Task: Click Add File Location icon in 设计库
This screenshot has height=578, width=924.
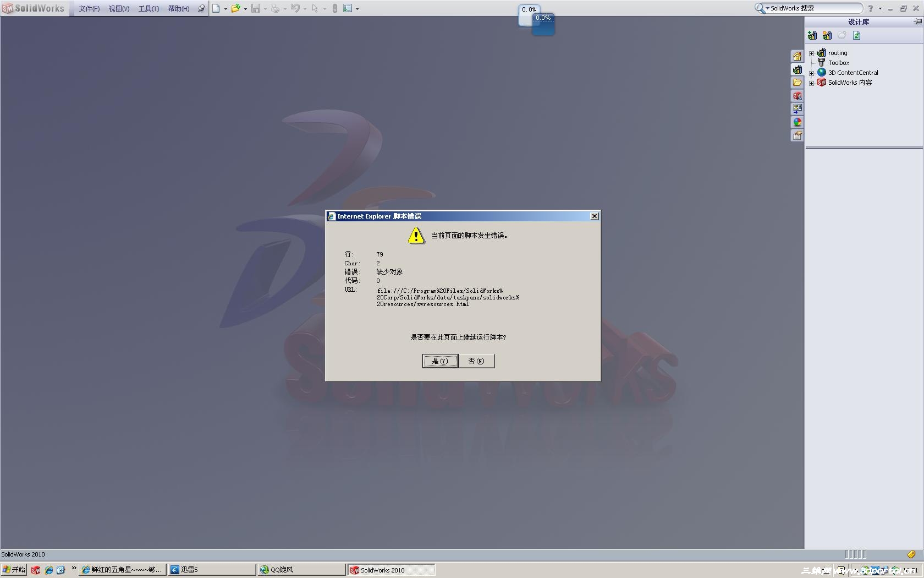Action: [x=827, y=36]
